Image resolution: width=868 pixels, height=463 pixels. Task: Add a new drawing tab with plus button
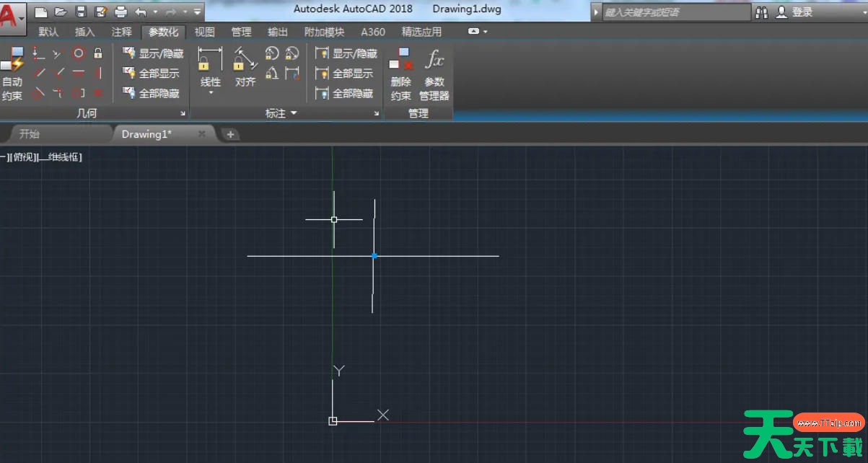tap(230, 134)
